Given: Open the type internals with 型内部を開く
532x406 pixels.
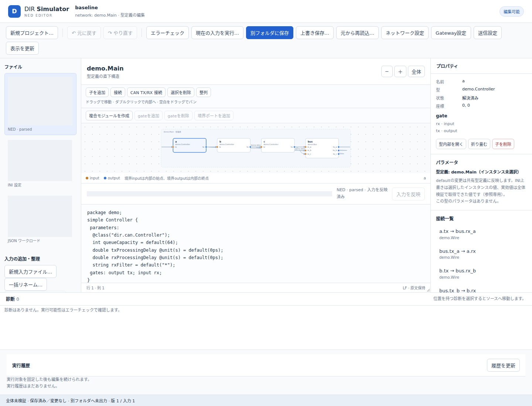Looking at the screenshot, I should click(451, 144).
